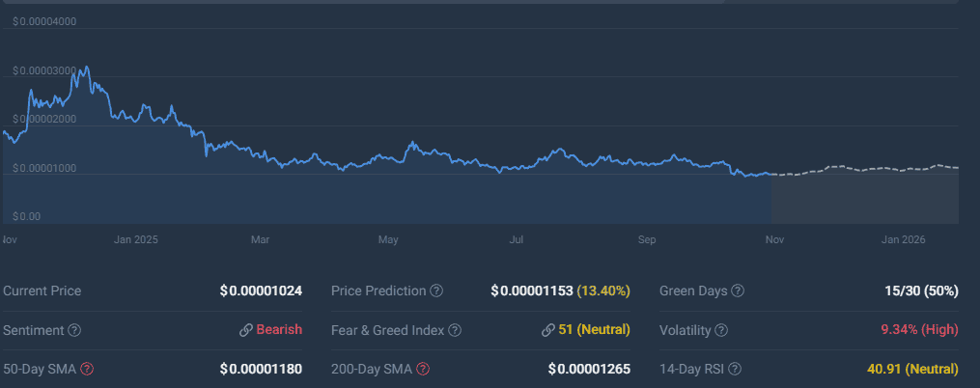Click the Sep label on the time axis
Image resolution: width=980 pixels, height=388 pixels.
[x=647, y=238]
